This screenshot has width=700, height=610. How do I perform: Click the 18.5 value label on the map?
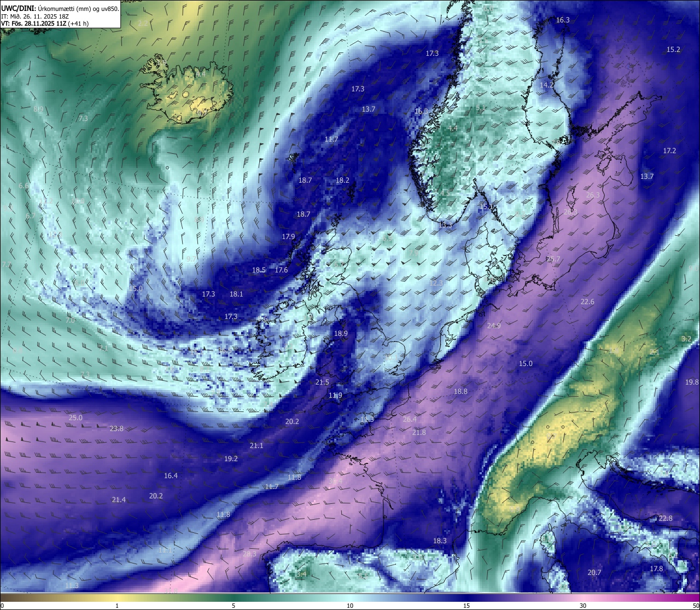(259, 270)
